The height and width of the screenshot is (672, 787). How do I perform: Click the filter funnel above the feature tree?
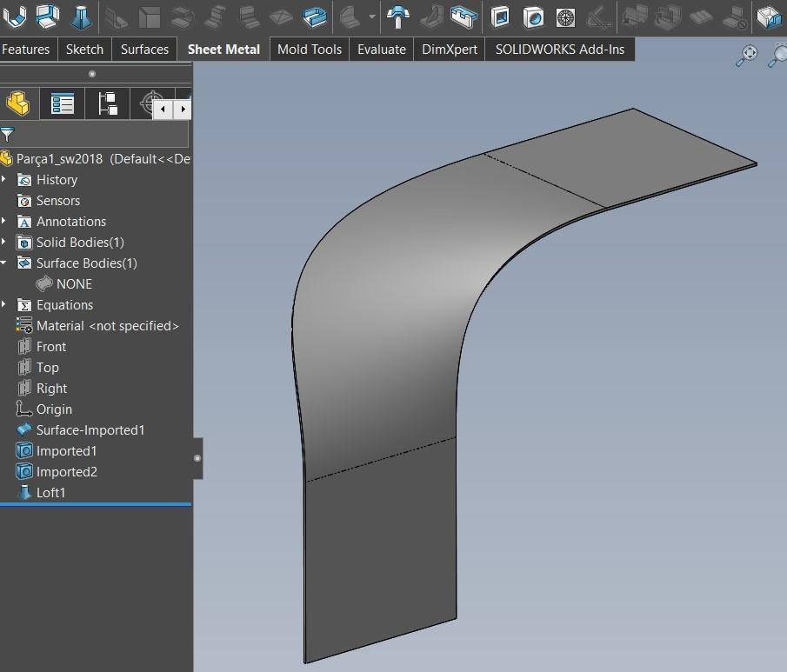coord(8,135)
